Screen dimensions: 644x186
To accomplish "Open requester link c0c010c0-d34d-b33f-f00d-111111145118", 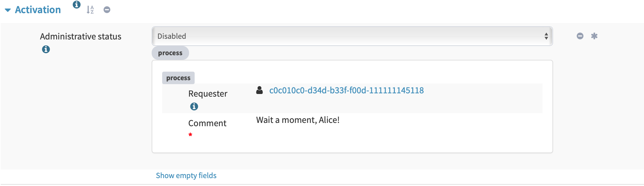I will [x=346, y=90].
